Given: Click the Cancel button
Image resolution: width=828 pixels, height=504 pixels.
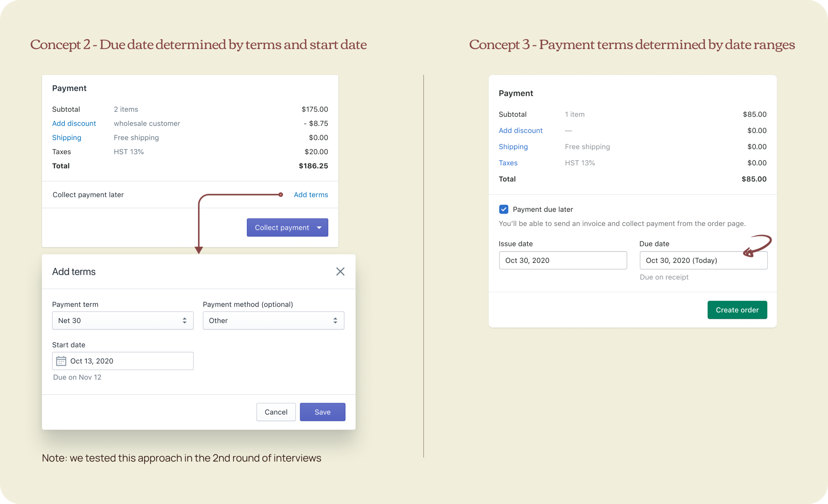Looking at the screenshot, I should point(276,412).
